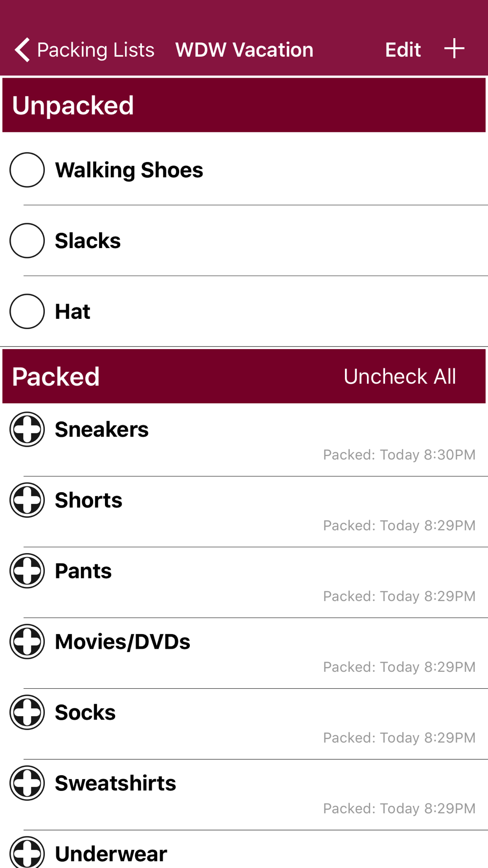This screenshot has width=488, height=868.
Task: Tap Uncheck All in Packed header
Action: [400, 376]
